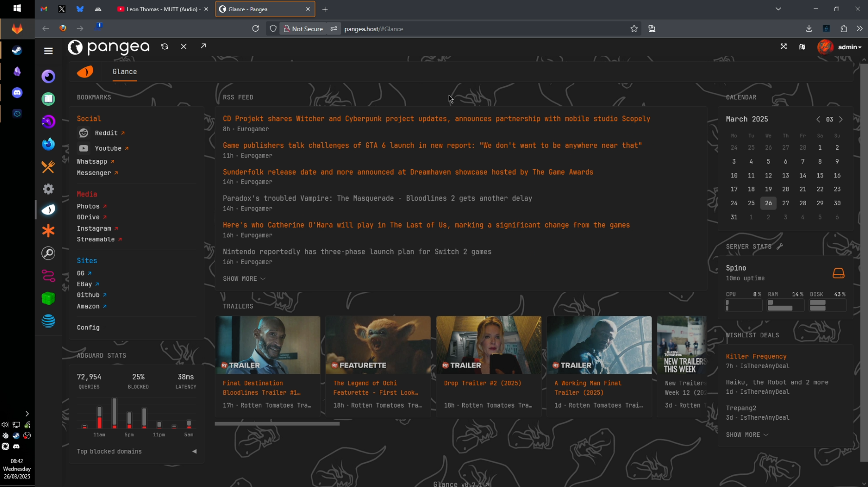The height and width of the screenshot is (487, 868).
Task: Open the Nintendo Switch 2 launch plan article
Action: pyautogui.click(x=357, y=252)
